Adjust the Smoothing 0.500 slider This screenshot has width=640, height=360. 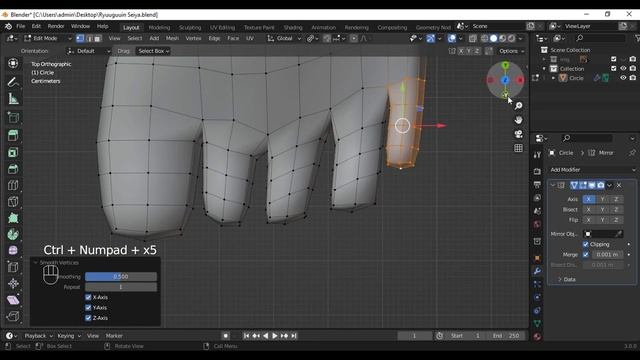point(121,277)
